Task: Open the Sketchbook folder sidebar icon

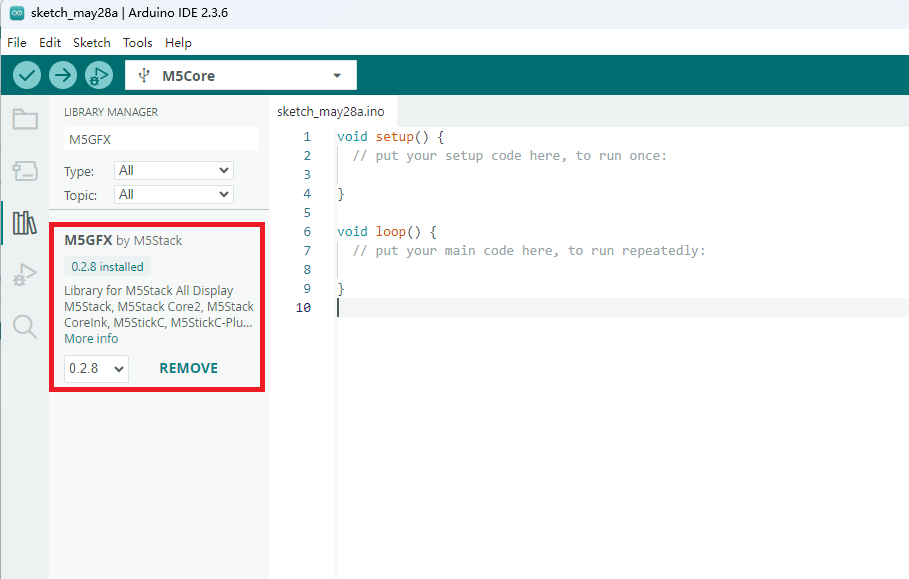Action: [x=25, y=119]
